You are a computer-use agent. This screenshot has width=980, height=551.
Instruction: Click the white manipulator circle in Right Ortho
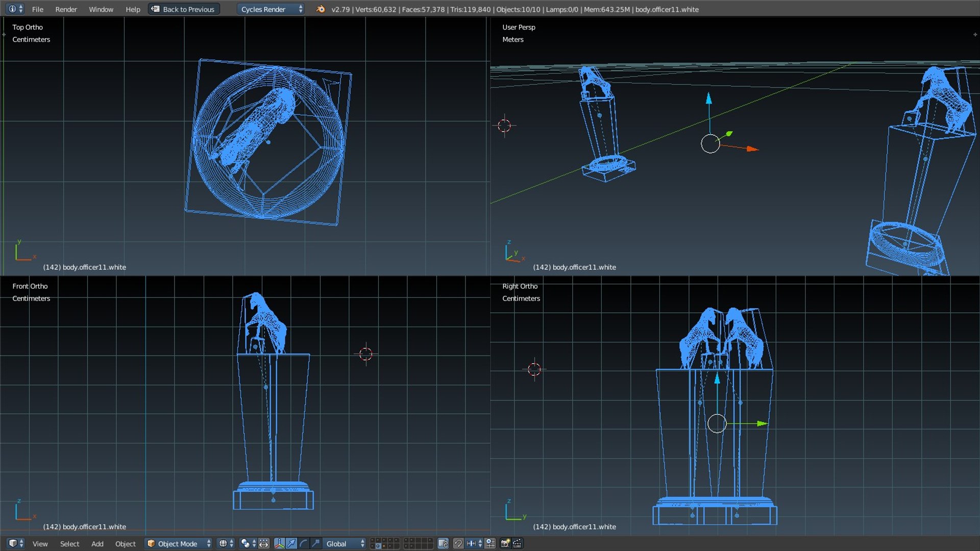[x=717, y=423]
